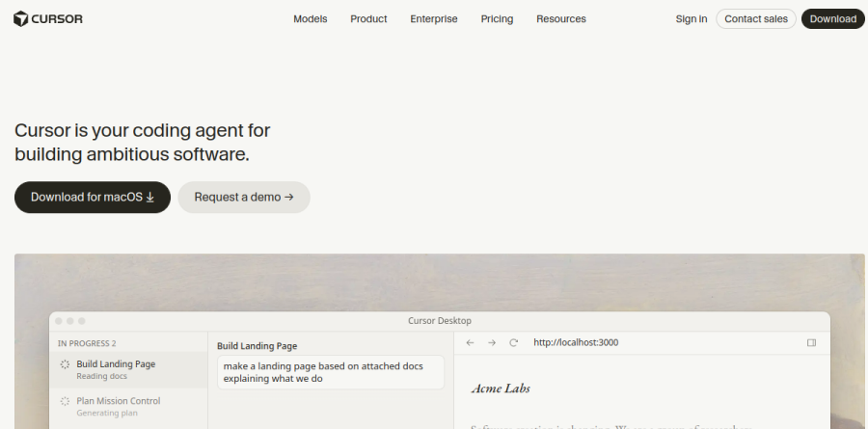Click the IN PROGRESS 2 heading
868x429 pixels.
(87, 343)
